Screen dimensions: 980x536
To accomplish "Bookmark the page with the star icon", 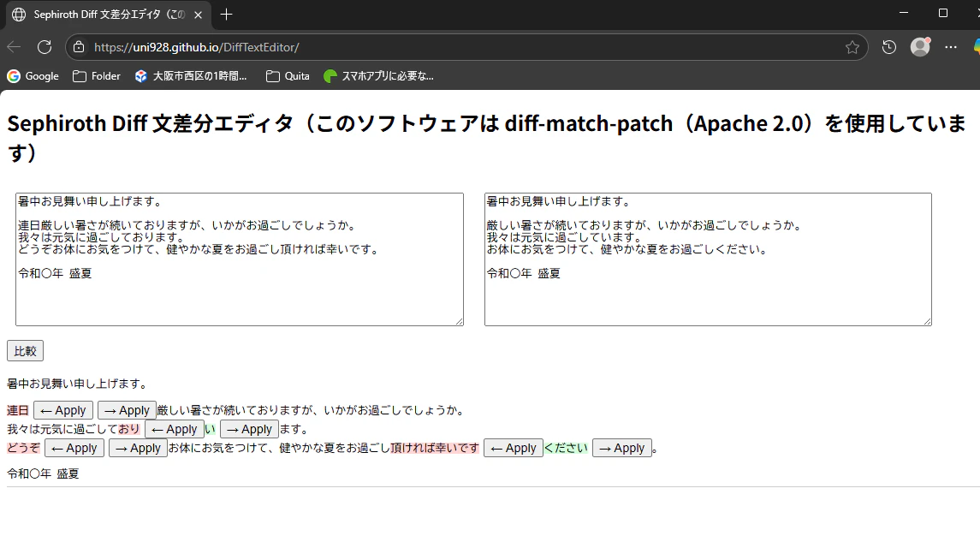I will (852, 48).
